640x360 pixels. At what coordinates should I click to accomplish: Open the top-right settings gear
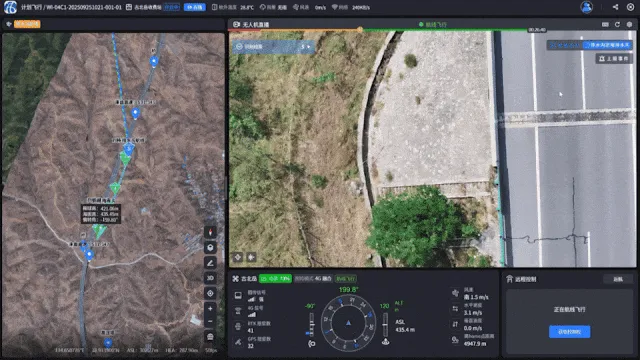coord(630,7)
